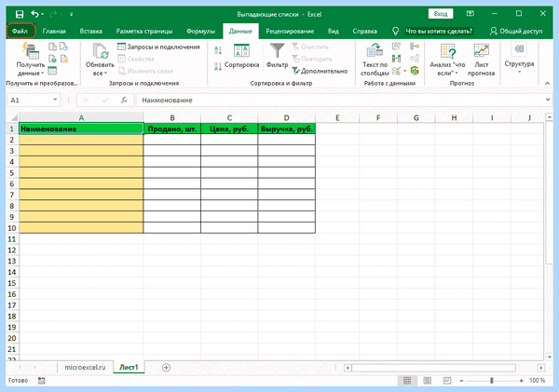The height and width of the screenshot is (392, 559).
Task: Click Запросы и подключения button
Action: (x=158, y=47)
